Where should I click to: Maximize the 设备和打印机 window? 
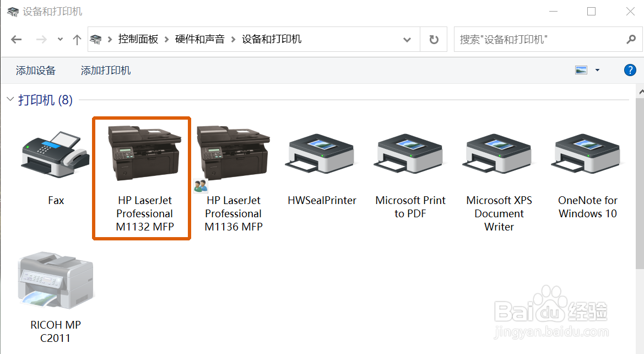point(592,12)
